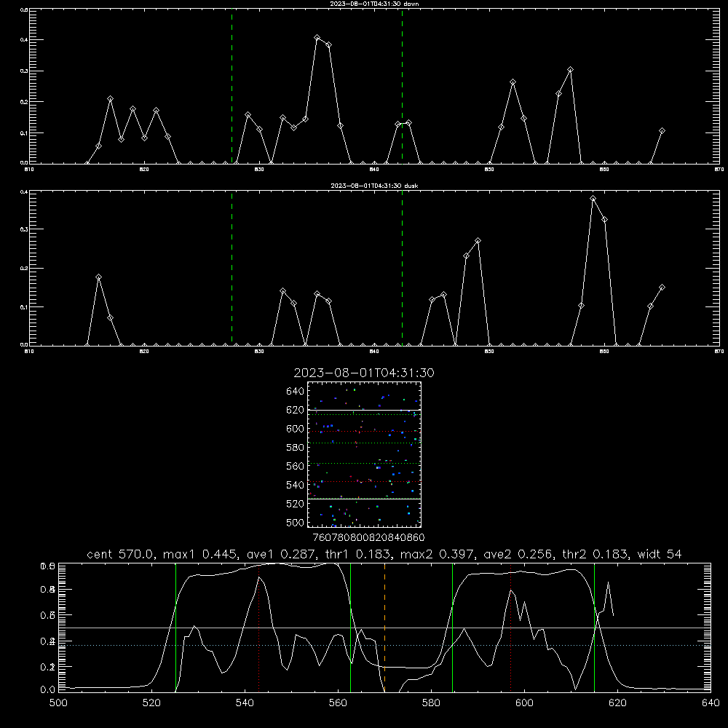Click the '640' y-axis label of small image
This screenshot has width=728, height=728.
(x=296, y=392)
